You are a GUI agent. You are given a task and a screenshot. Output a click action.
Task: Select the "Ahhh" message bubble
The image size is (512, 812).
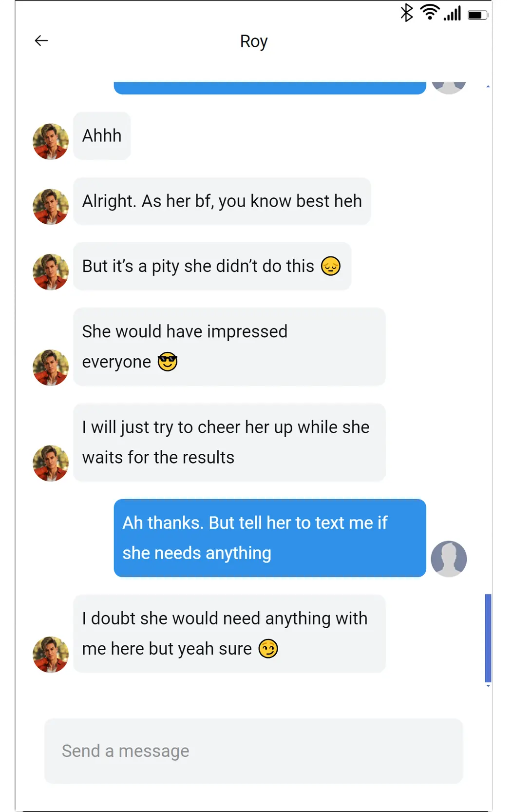pos(102,136)
